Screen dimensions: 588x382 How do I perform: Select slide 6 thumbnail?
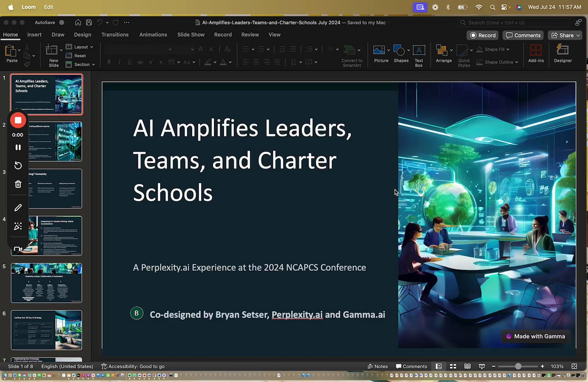tap(46, 330)
